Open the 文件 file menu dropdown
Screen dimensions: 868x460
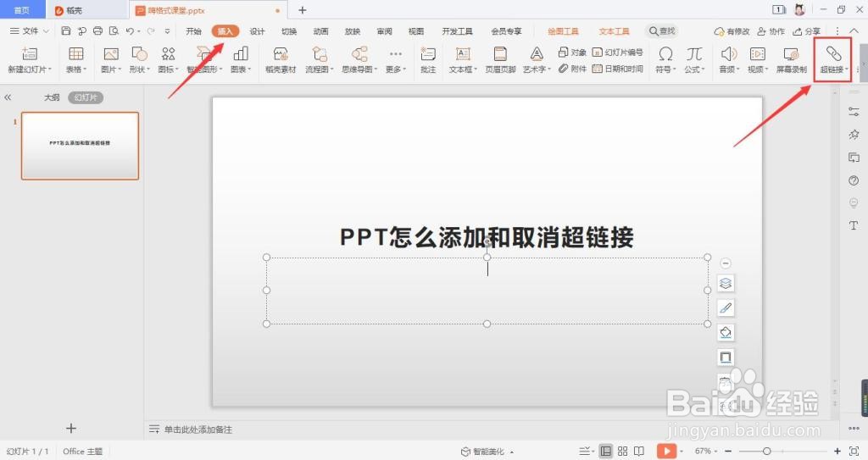[30, 31]
